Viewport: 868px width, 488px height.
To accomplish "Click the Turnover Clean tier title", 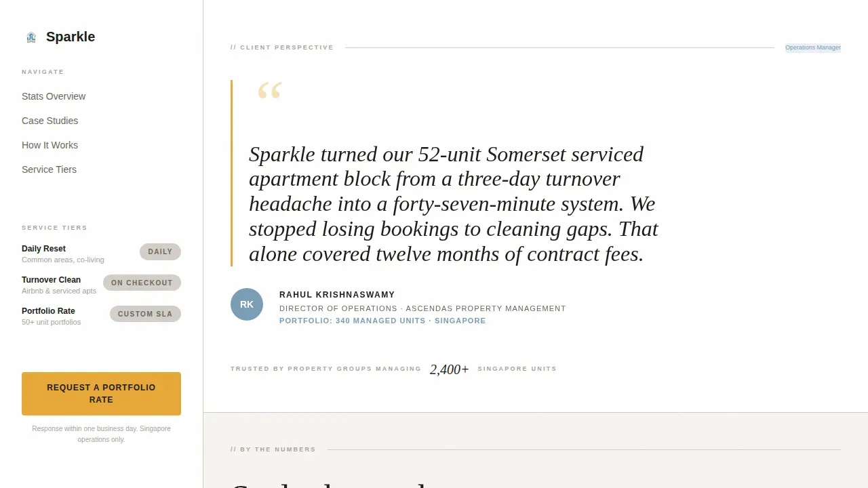I will coord(51,280).
